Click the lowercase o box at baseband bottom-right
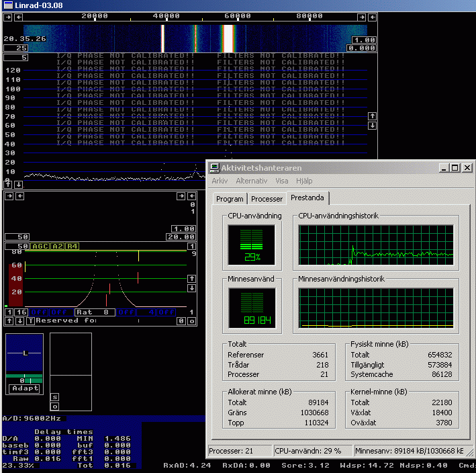476x473 pixels. (x=191, y=320)
